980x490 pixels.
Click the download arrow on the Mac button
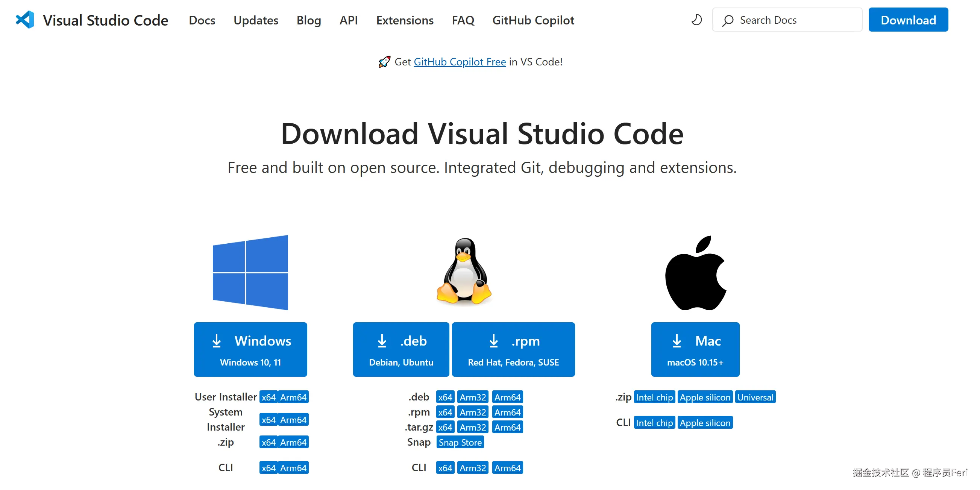click(x=677, y=341)
